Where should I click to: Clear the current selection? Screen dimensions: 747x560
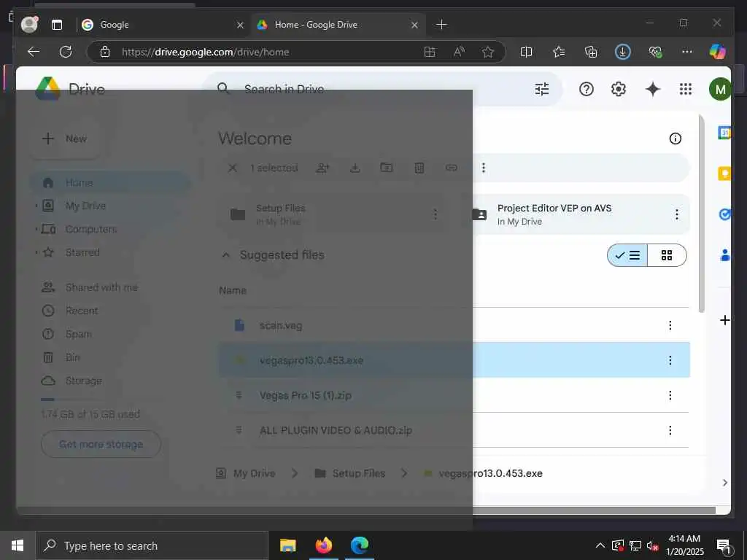(x=233, y=168)
